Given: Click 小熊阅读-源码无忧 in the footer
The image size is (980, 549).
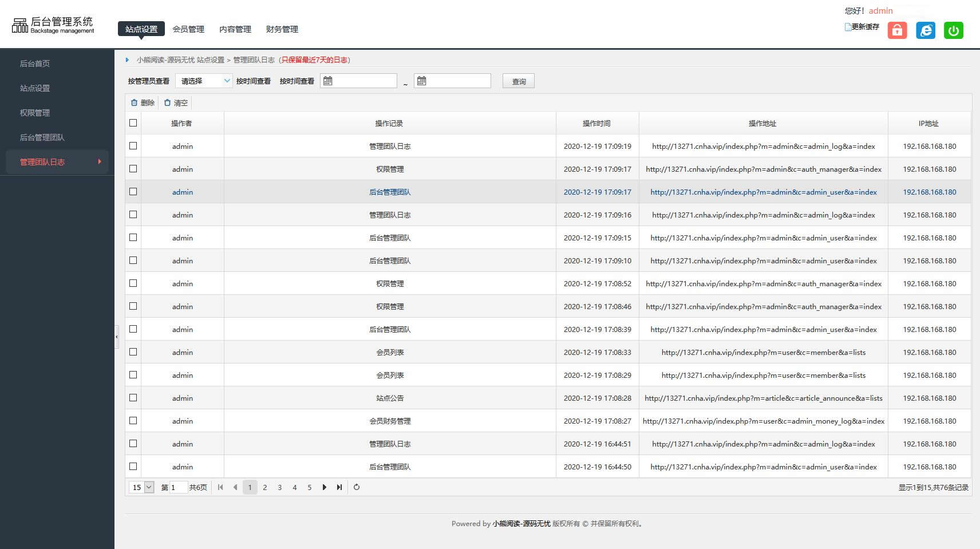Looking at the screenshot, I should [x=521, y=523].
